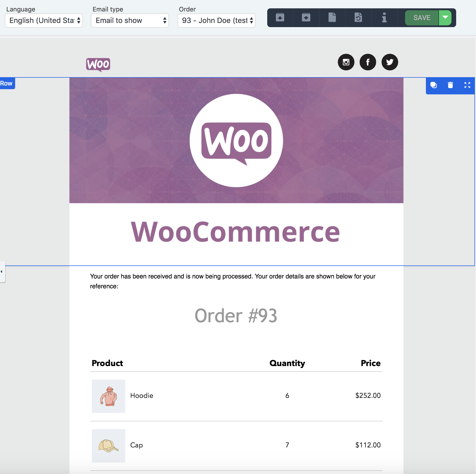Click the blank document icon in toolbar
476x474 pixels.
click(332, 17)
